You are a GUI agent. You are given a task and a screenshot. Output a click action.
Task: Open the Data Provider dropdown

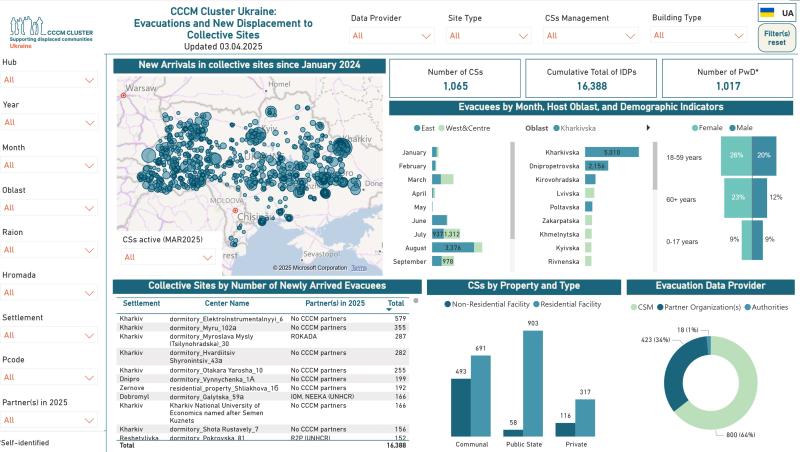(390, 35)
